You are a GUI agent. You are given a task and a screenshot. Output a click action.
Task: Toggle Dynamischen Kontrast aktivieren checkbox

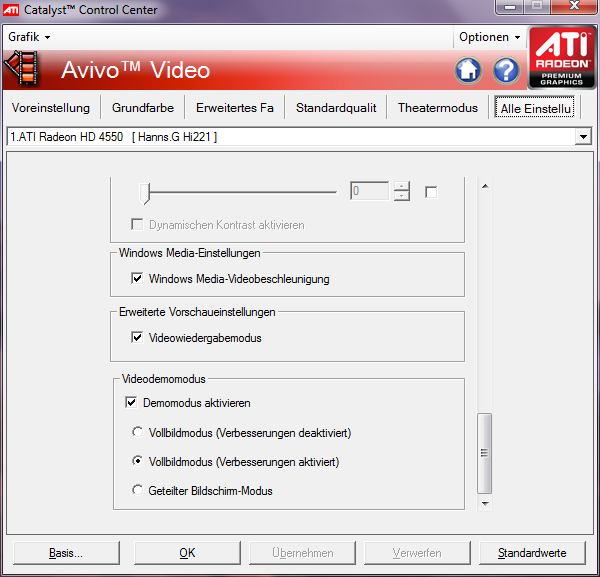click(x=137, y=224)
